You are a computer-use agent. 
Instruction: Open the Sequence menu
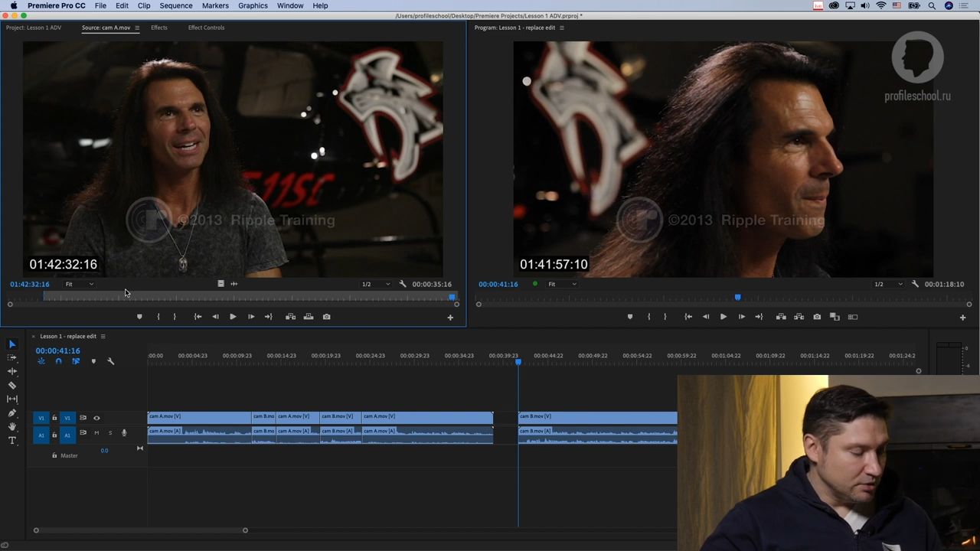pyautogui.click(x=175, y=5)
